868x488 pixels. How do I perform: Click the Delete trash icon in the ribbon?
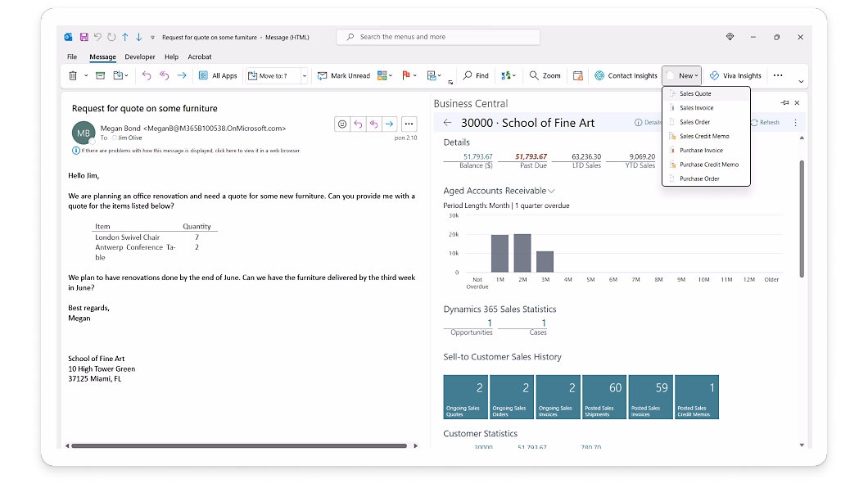pyautogui.click(x=73, y=76)
